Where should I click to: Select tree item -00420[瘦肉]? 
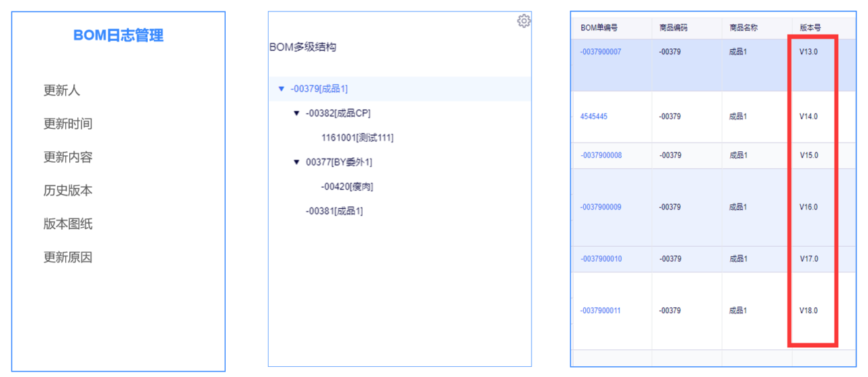click(347, 186)
